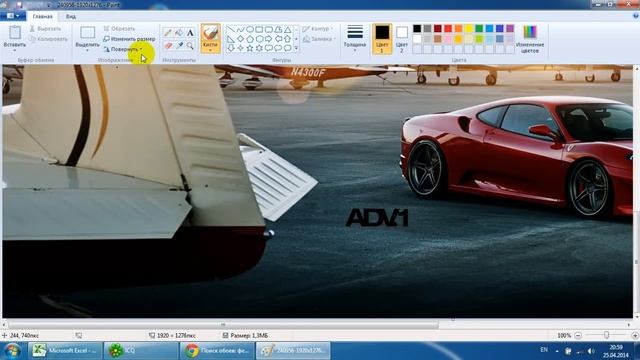Select the Text tool
The width and height of the screenshot is (640, 360).
click(x=190, y=33)
